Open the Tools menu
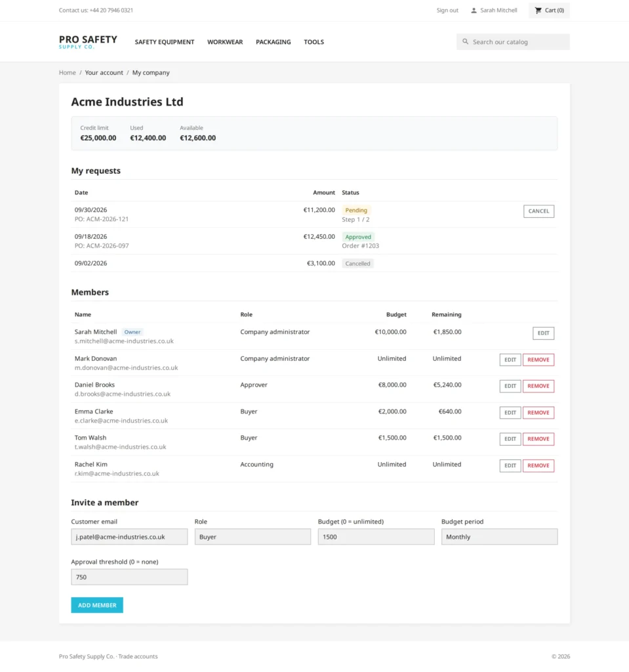Viewport: 629px width, 672px height. [314, 42]
